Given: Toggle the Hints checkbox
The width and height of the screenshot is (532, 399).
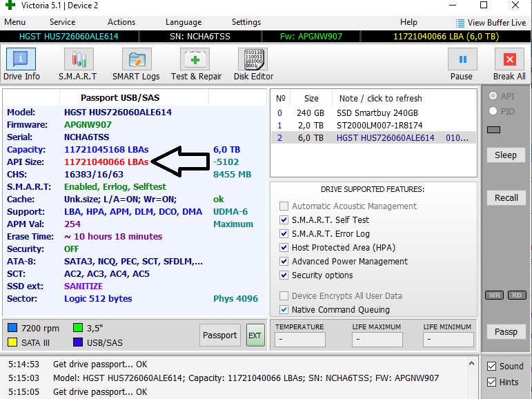Looking at the screenshot, I should point(491,382).
